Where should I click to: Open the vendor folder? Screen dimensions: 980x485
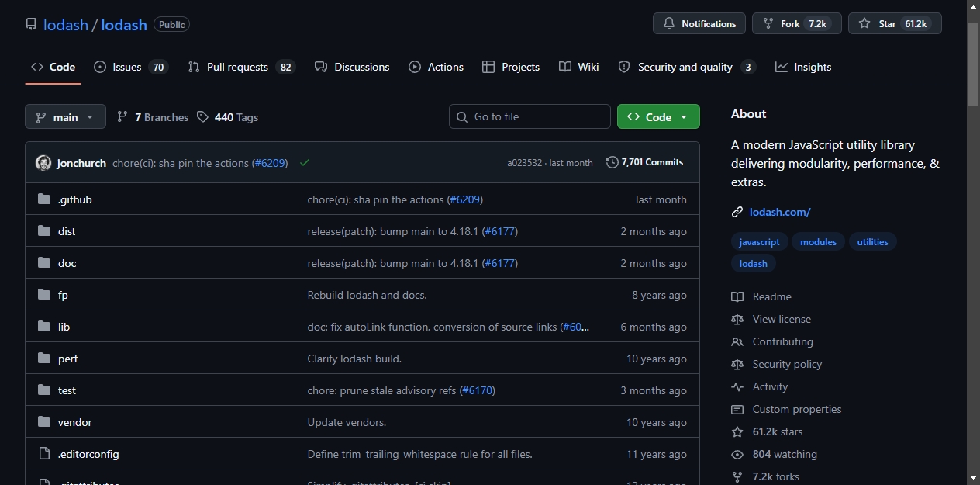[74, 422]
